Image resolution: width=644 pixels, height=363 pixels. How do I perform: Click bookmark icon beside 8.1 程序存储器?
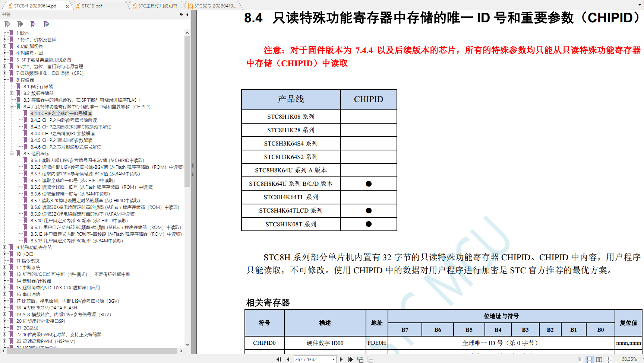coord(18,86)
